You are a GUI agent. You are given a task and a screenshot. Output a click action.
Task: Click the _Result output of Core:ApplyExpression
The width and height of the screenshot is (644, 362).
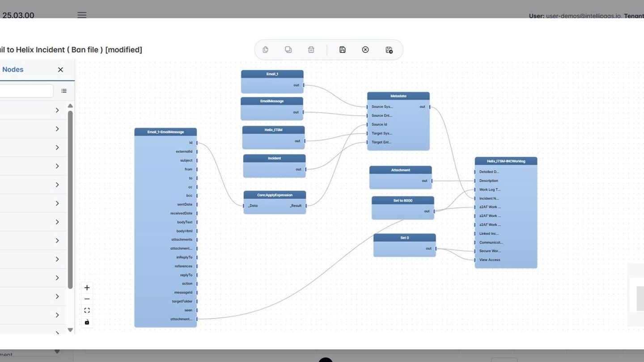[296, 206]
